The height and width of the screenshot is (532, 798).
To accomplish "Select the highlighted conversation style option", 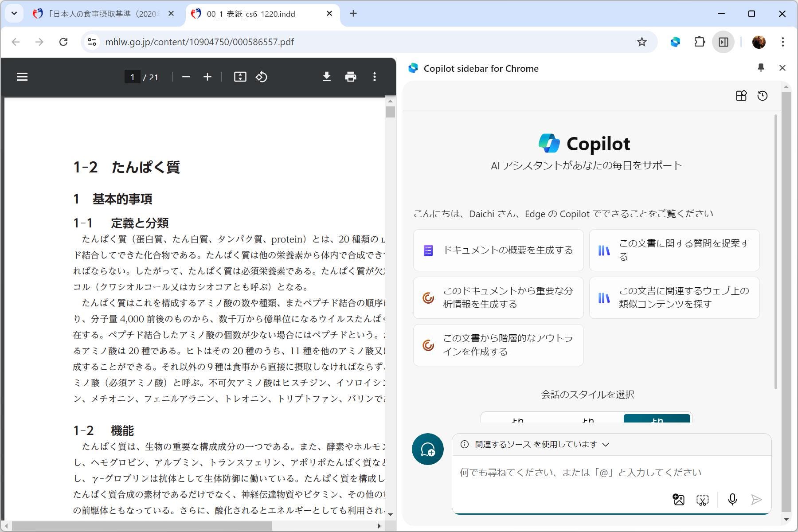I will (657, 419).
